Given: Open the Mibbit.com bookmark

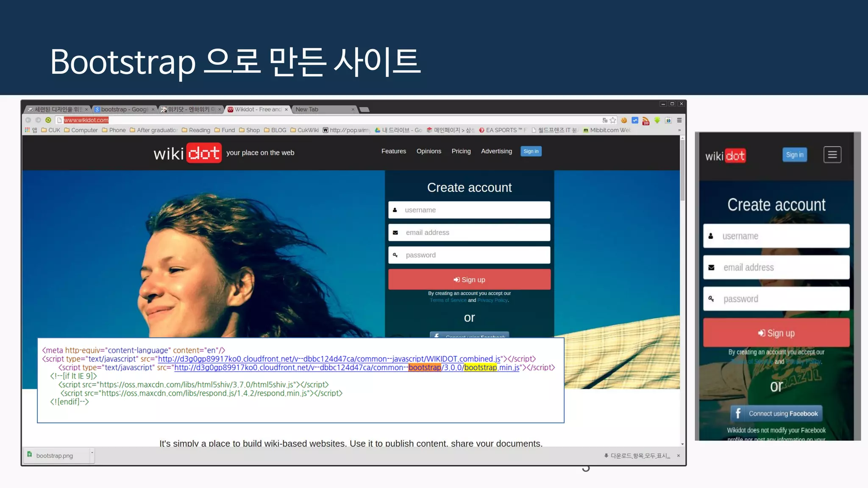Looking at the screenshot, I should tap(607, 130).
